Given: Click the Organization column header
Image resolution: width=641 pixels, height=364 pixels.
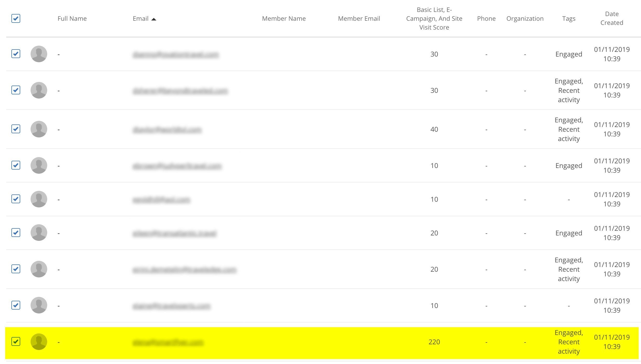Looking at the screenshot, I should (x=525, y=19).
